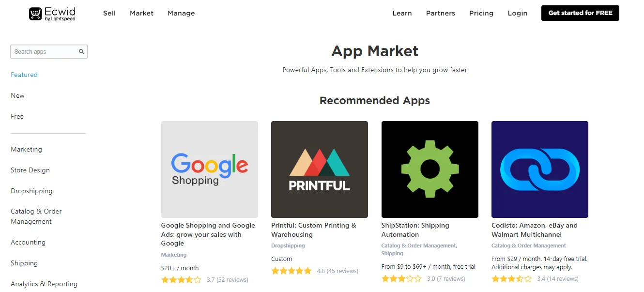Open the Printful app logo tile
Screen dimensions: 644x292
tap(319, 169)
